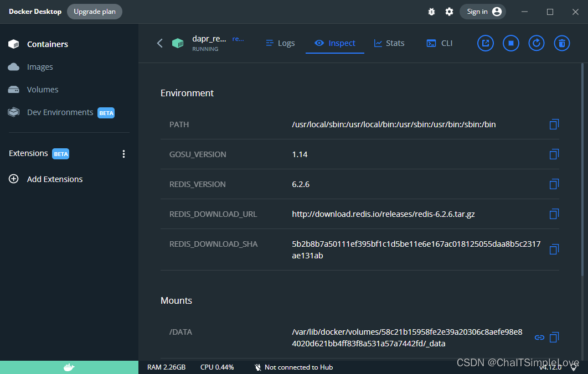Image resolution: width=588 pixels, height=374 pixels.
Task: Click the Sign in button
Action: 482,11
